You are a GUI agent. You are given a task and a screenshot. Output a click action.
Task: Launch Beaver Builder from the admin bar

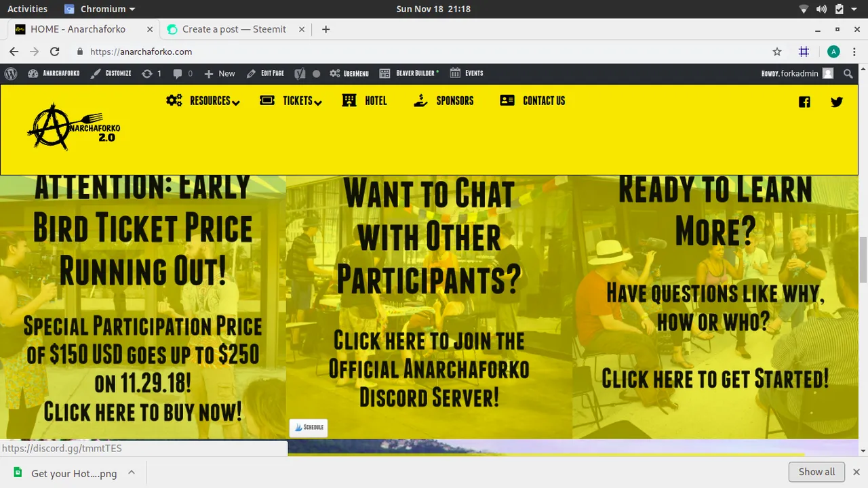pyautogui.click(x=409, y=73)
